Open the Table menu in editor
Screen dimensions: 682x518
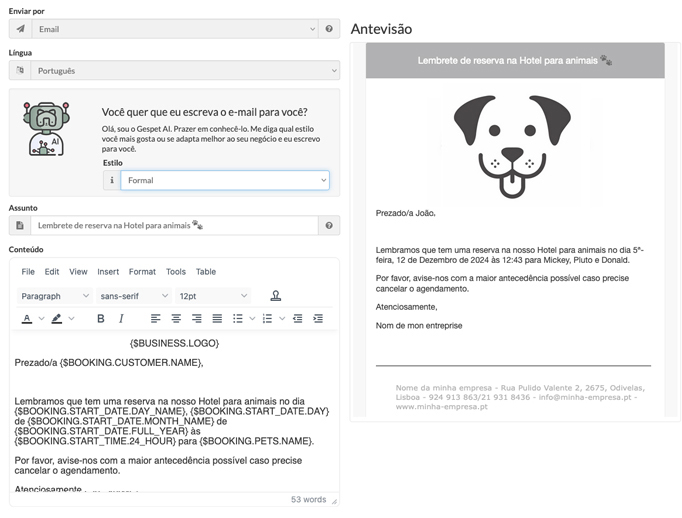tap(206, 271)
